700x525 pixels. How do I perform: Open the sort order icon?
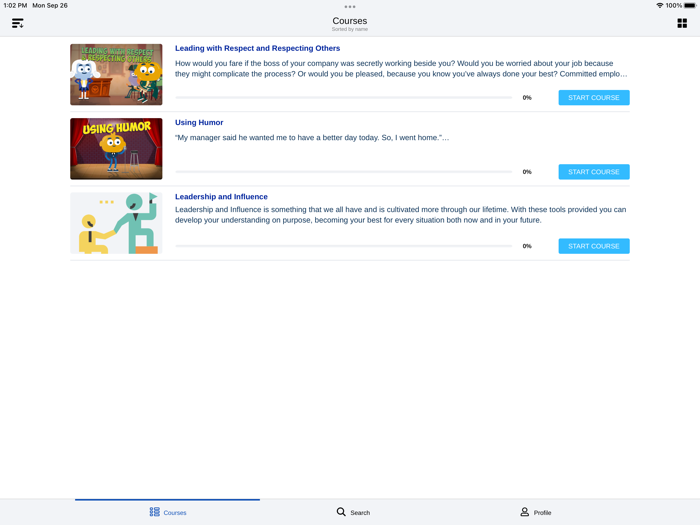pos(18,23)
